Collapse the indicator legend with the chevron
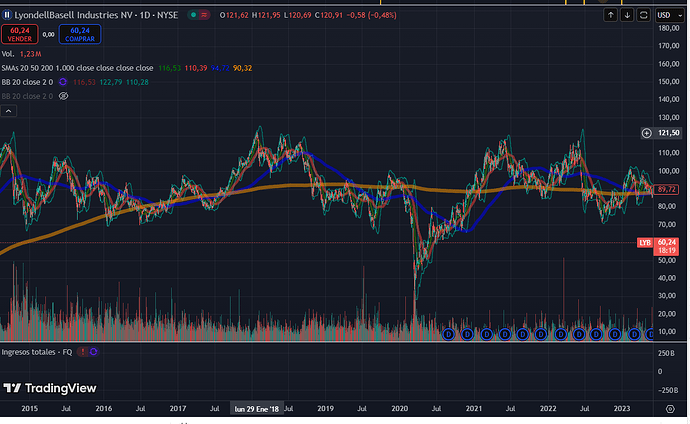This screenshot has height=424, width=690. pyautogui.click(x=8, y=111)
